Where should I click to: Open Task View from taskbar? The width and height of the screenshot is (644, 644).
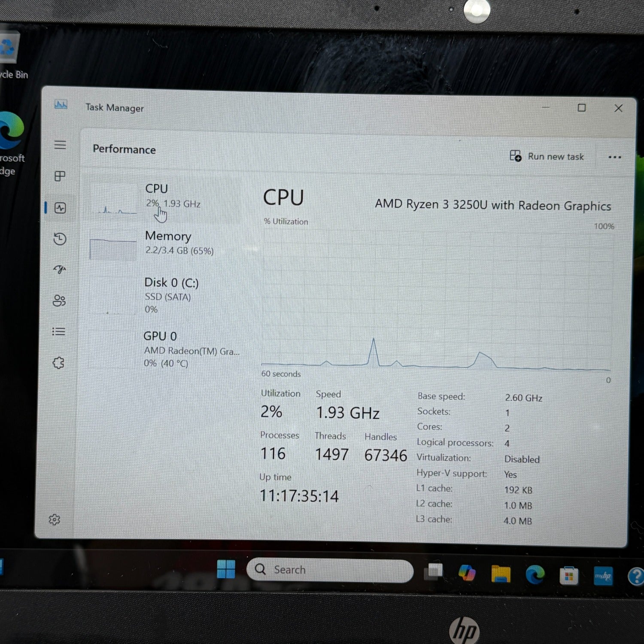pyautogui.click(x=434, y=571)
